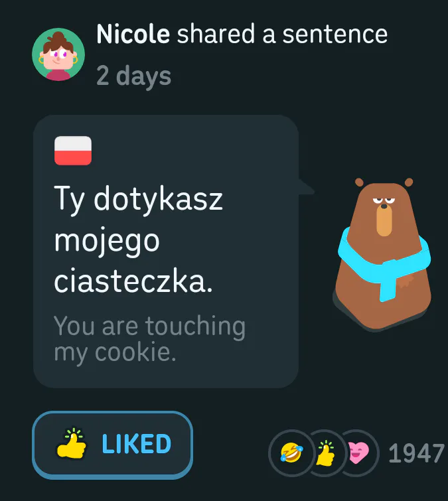Click the '2 days' timestamp

(x=133, y=76)
